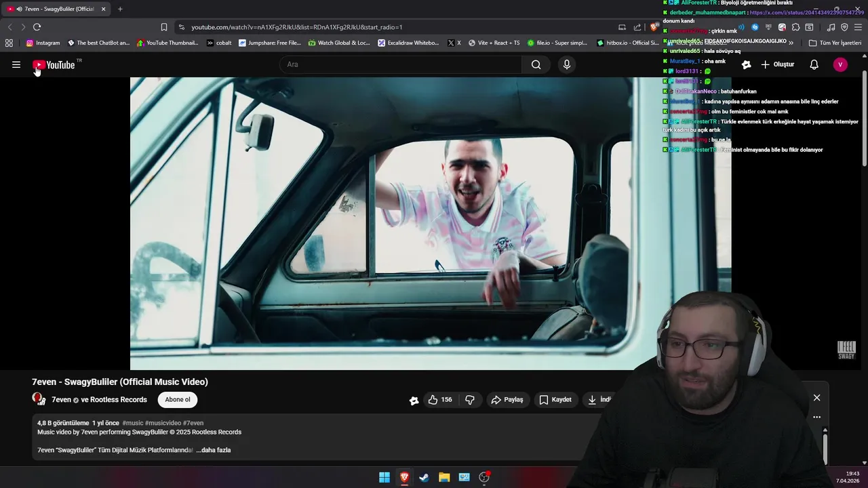
Task: Open the Excalidraw Whiteboard bookmark
Action: click(409, 43)
